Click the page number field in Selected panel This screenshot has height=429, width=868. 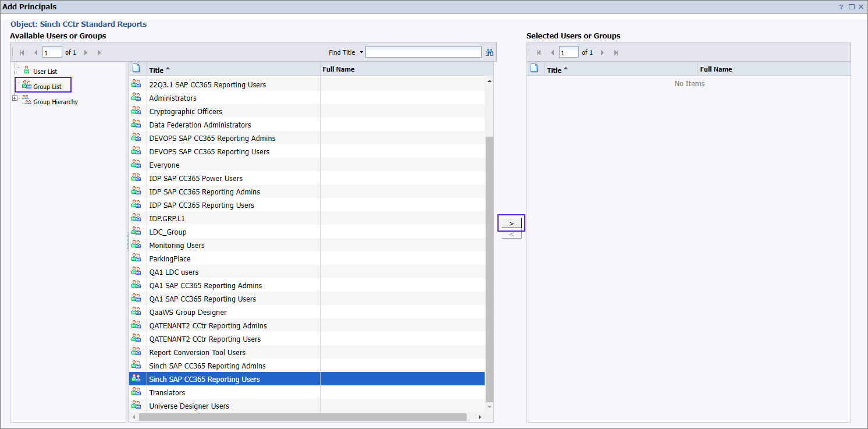coord(568,52)
